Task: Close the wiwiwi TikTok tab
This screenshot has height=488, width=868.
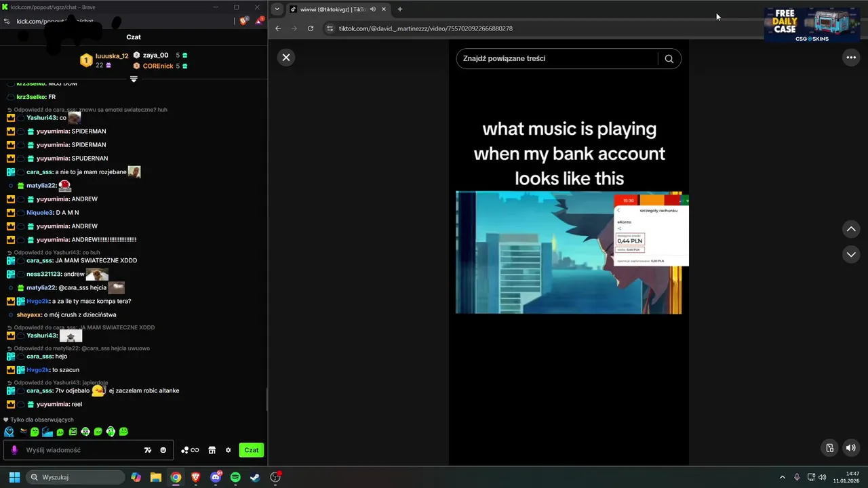Action: [384, 9]
